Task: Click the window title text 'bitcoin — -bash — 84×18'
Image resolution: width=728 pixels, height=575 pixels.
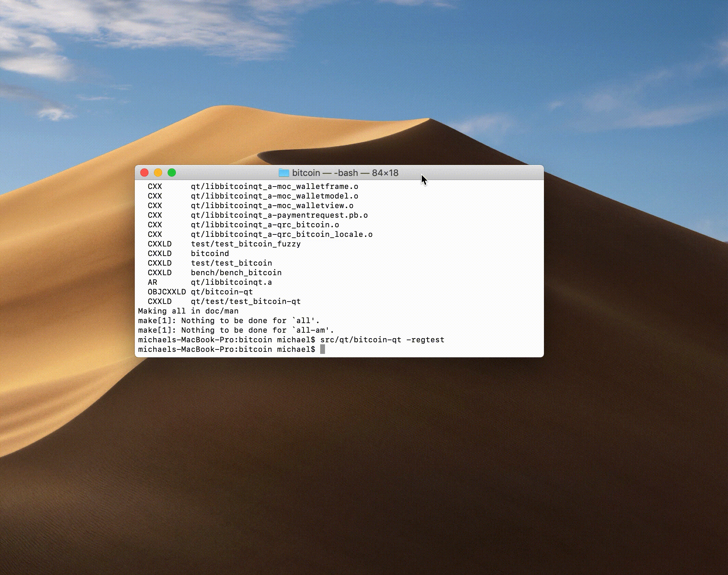Action: pos(345,173)
